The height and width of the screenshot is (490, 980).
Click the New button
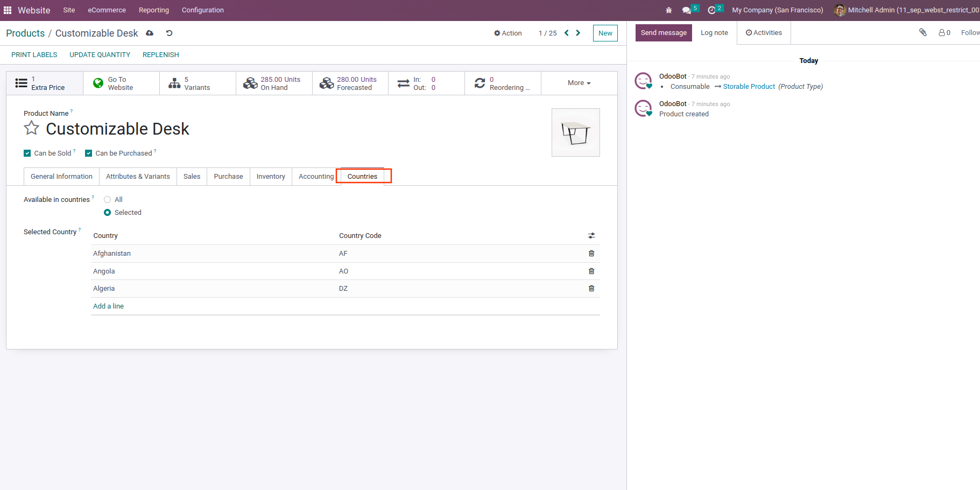click(605, 33)
